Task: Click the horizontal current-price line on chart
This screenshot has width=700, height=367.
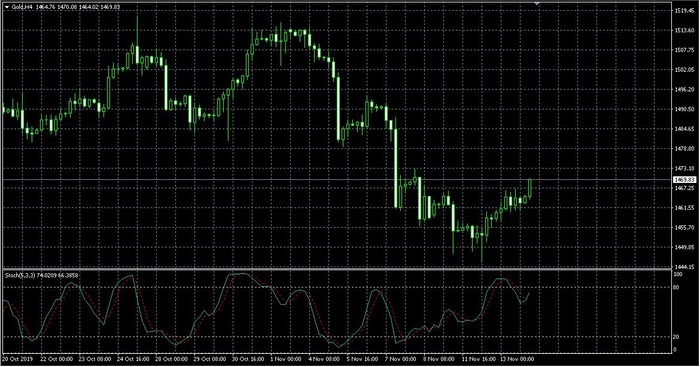Action: (337, 179)
